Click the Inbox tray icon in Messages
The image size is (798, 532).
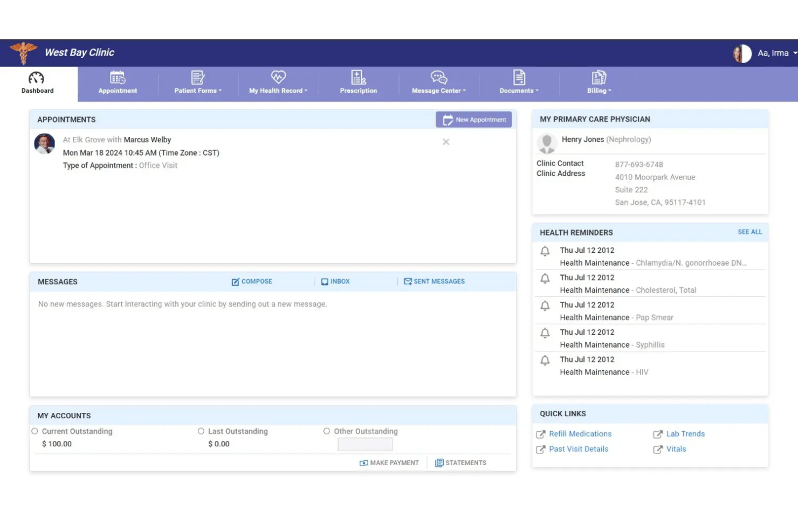click(325, 282)
